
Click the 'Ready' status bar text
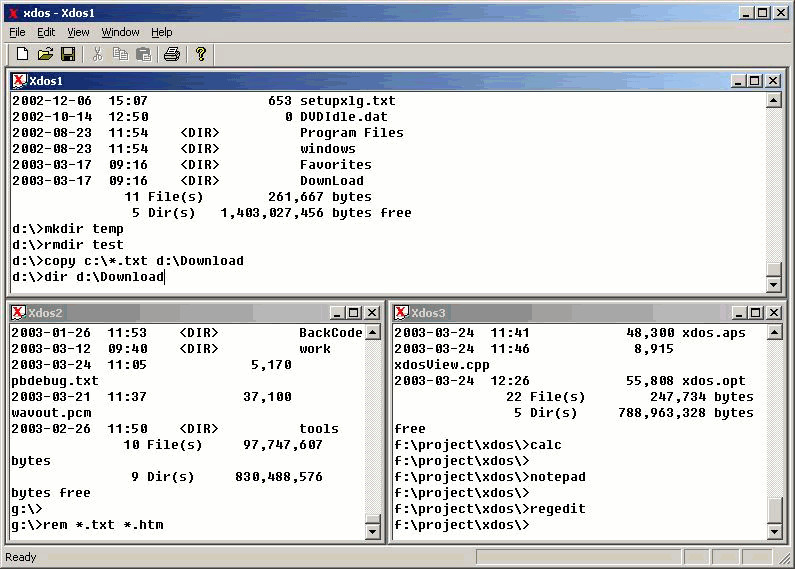click(x=21, y=557)
